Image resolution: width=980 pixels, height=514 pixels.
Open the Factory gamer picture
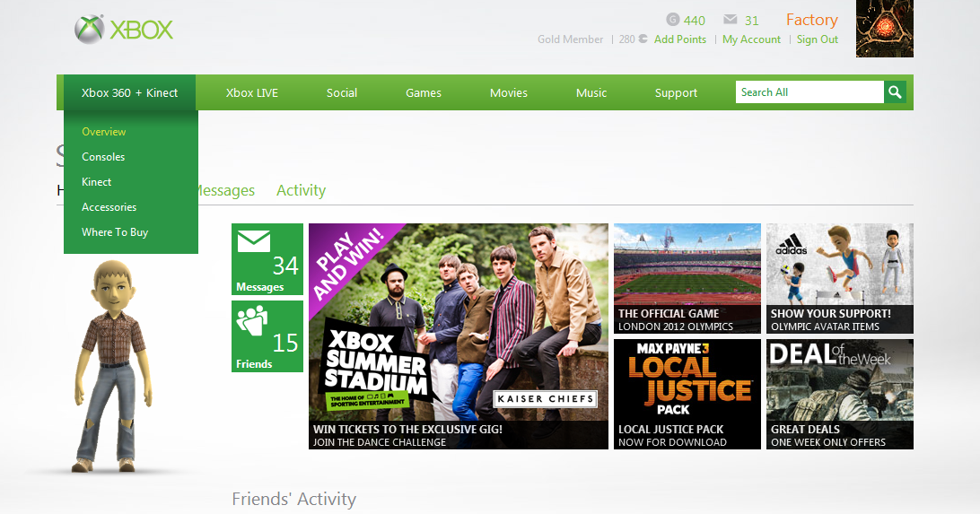point(884,29)
